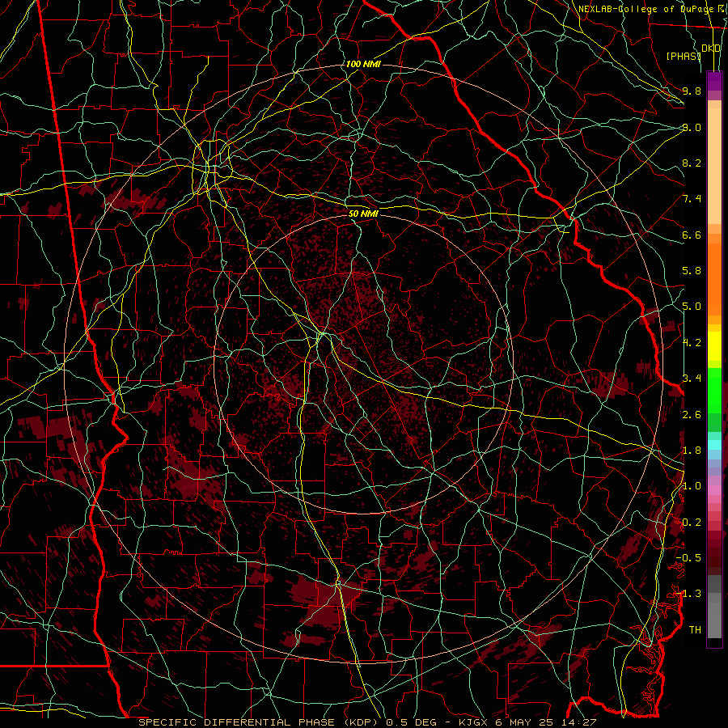
Task: Click the -0.5 value on the color scale
Action: pyautogui.click(x=689, y=557)
